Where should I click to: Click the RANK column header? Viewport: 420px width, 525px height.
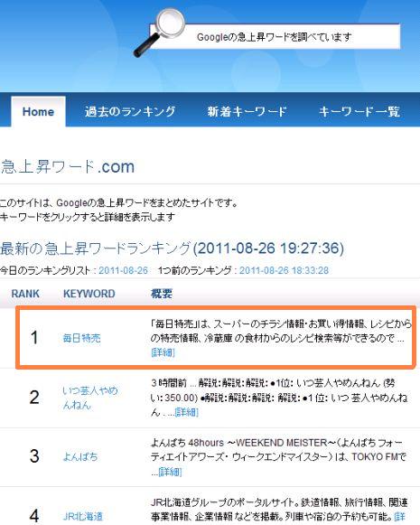pyautogui.click(x=25, y=294)
